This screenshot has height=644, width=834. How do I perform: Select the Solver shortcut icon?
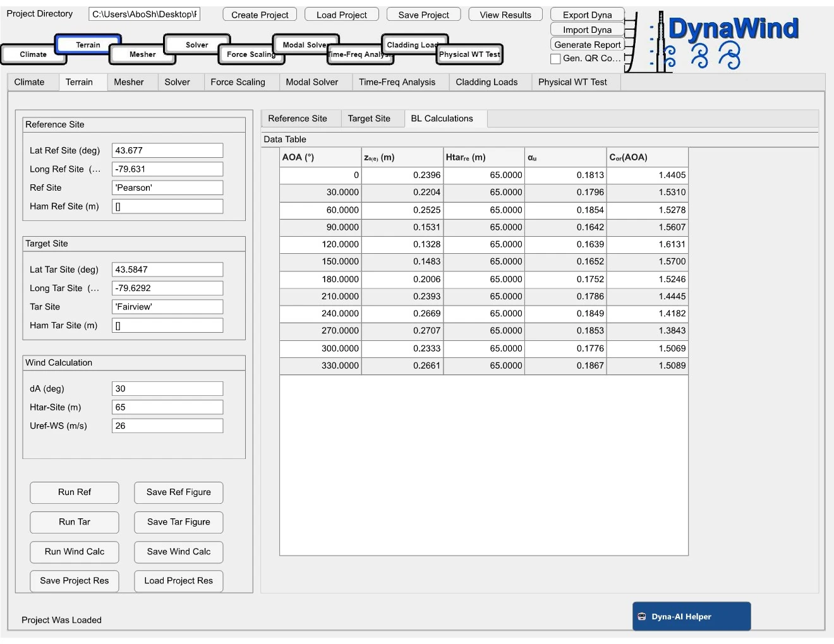click(196, 45)
